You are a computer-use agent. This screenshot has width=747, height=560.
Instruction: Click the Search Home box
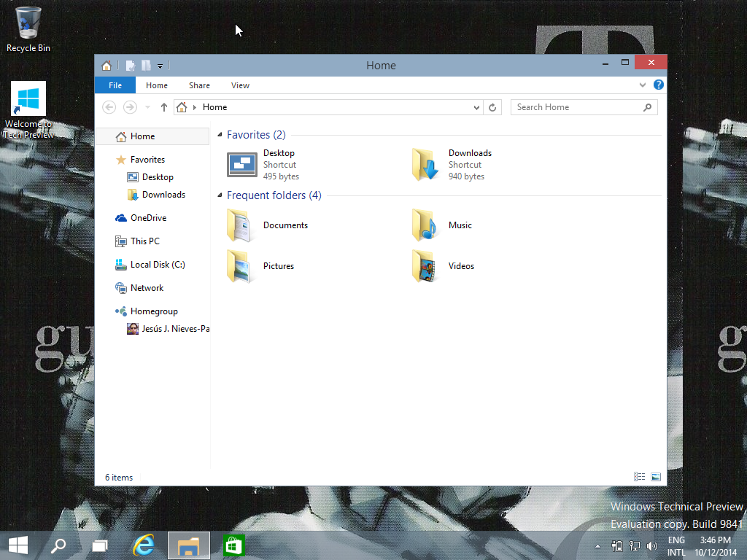coord(584,107)
